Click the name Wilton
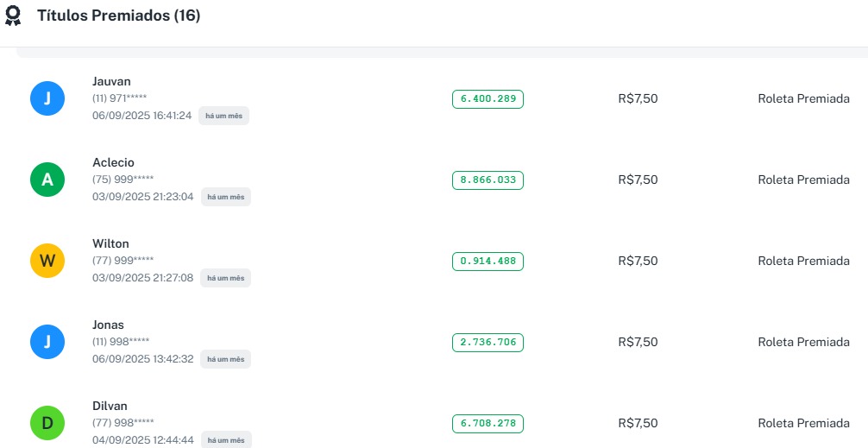The image size is (868, 448). coord(110,243)
